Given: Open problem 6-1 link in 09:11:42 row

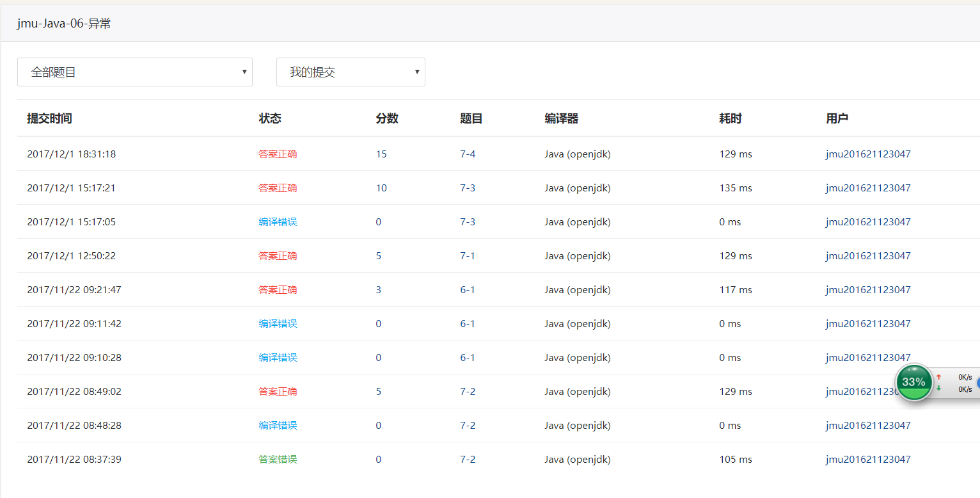Looking at the screenshot, I should pos(468,324).
